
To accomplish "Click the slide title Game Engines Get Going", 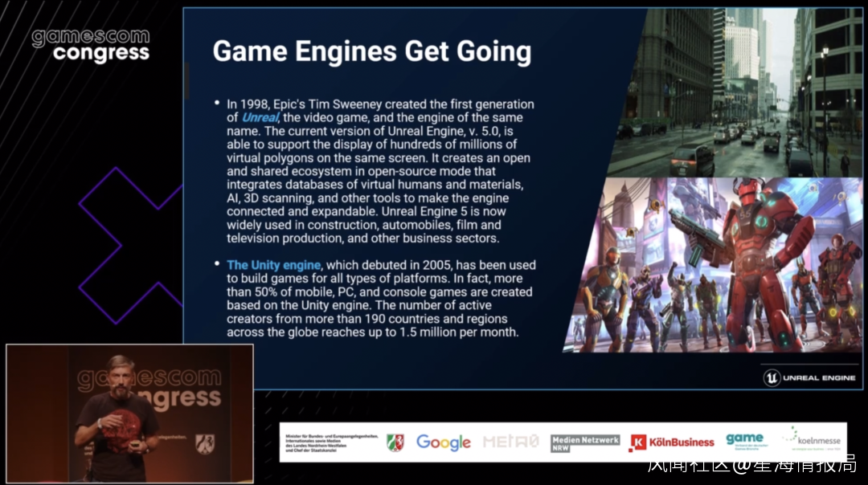I will (372, 51).
